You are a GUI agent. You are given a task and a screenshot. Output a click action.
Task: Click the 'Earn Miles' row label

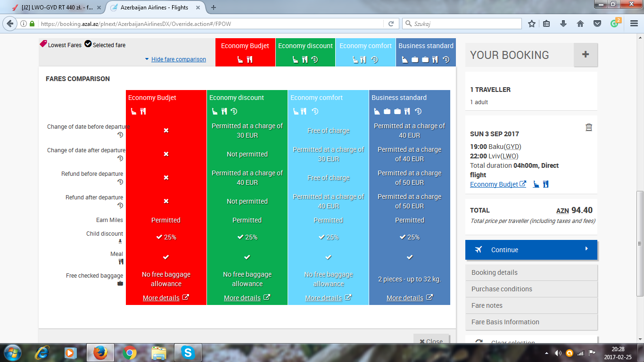pos(109,220)
